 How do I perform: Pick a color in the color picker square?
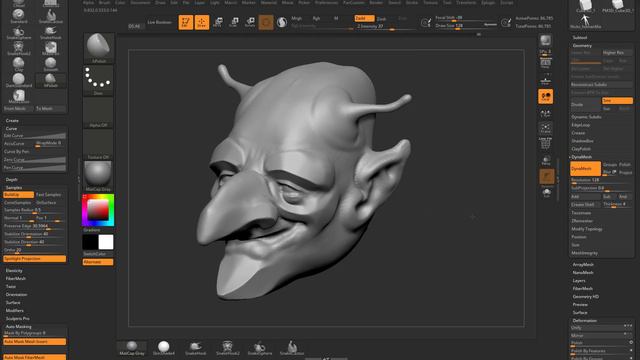coord(98,210)
